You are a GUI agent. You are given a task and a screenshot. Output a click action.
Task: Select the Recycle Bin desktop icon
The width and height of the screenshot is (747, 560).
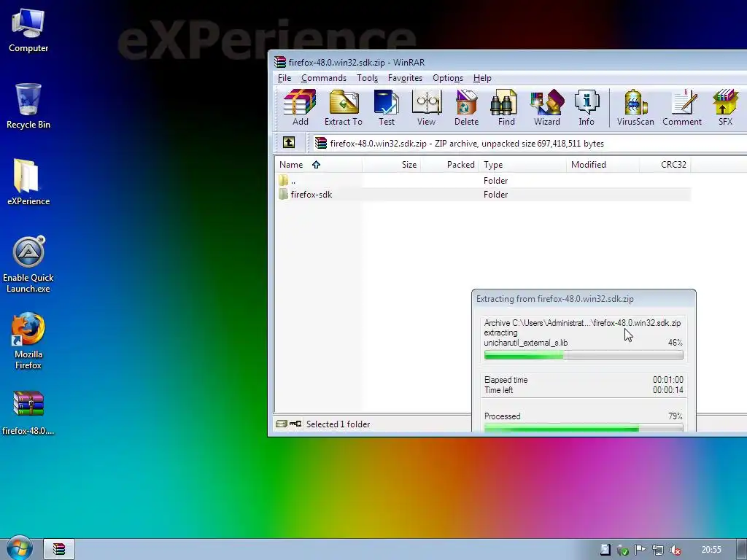28,106
